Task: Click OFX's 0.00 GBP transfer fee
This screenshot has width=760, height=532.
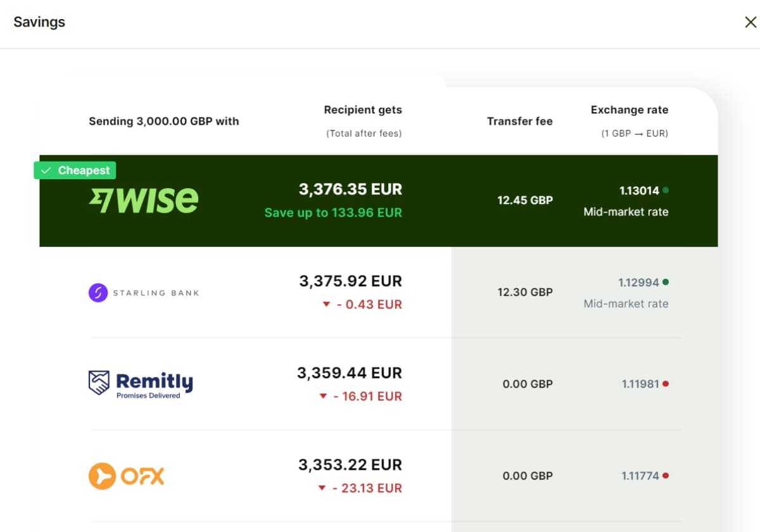Action: click(528, 476)
